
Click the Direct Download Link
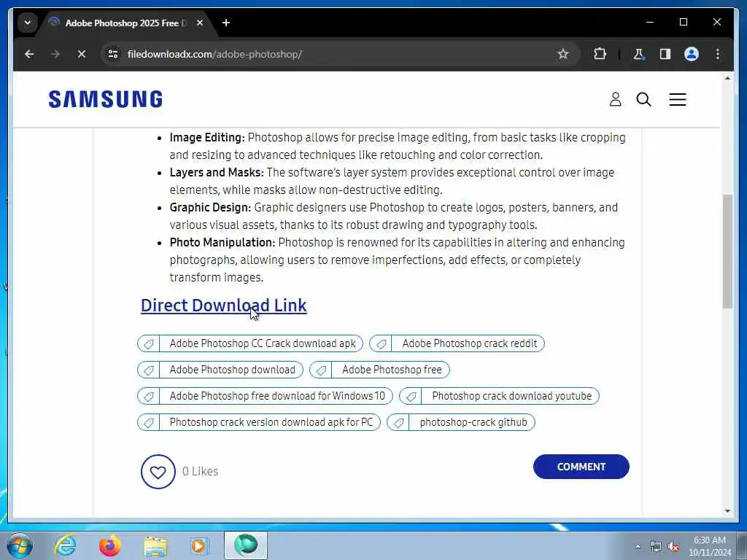click(224, 306)
